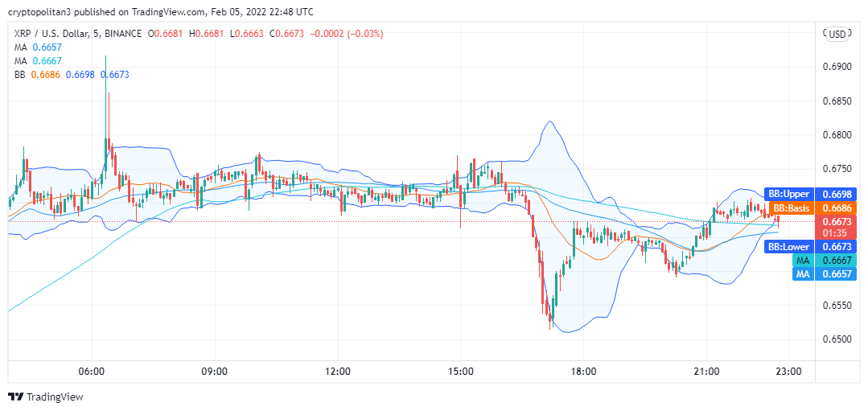
Task: Click the 0.6750 price axis label
Action: (x=836, y=169)
